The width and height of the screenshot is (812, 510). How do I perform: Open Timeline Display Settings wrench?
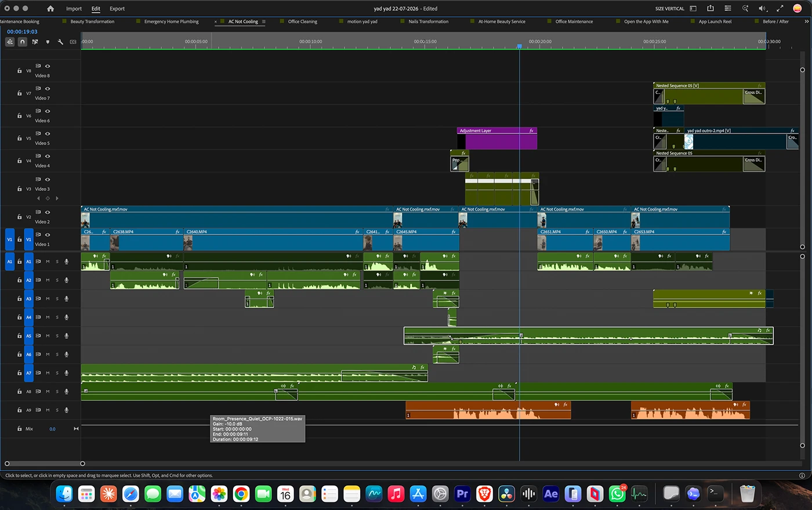[x=60, y=42]
